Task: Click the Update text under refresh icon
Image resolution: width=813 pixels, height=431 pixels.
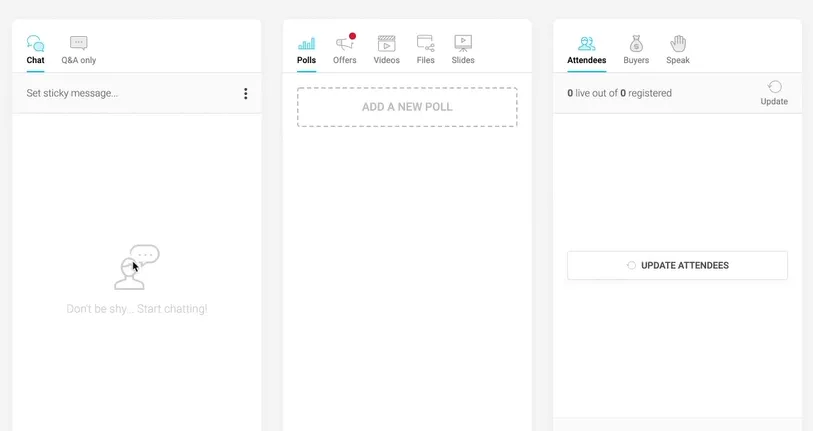Action: (774, 102)
